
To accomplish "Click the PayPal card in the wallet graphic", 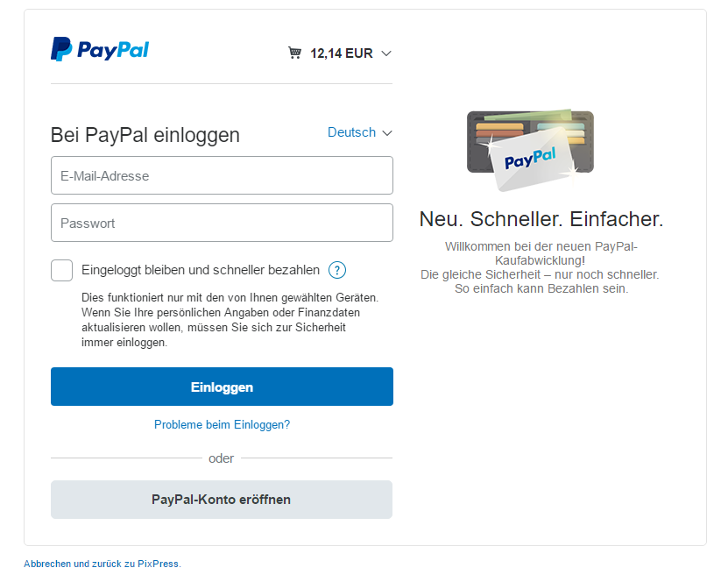I will pyautogui.click(x=532, y=159).
